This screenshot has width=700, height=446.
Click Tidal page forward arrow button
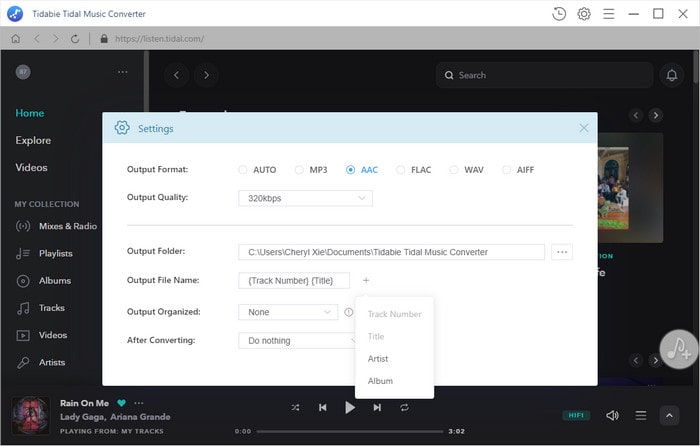point(206,75)
